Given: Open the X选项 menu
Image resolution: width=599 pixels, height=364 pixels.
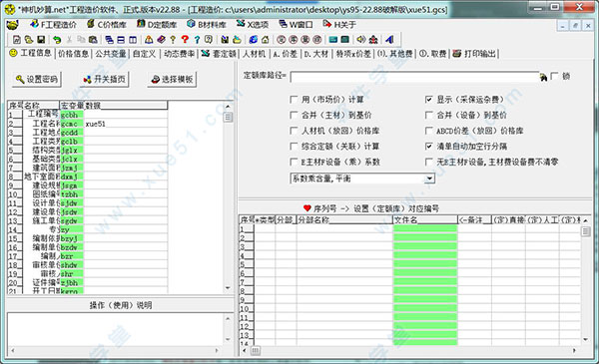Looking at the screenshot, I should click(x=253, y=24).
